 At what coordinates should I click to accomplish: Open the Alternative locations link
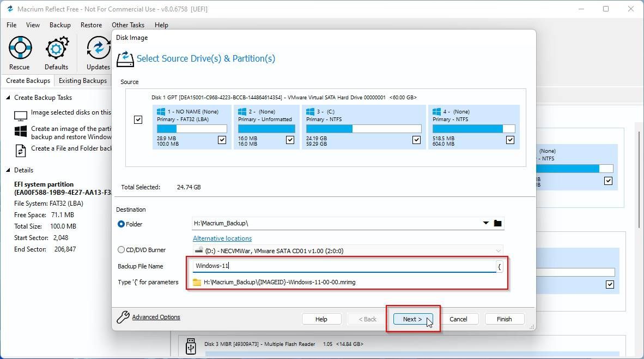click(222, 238)
